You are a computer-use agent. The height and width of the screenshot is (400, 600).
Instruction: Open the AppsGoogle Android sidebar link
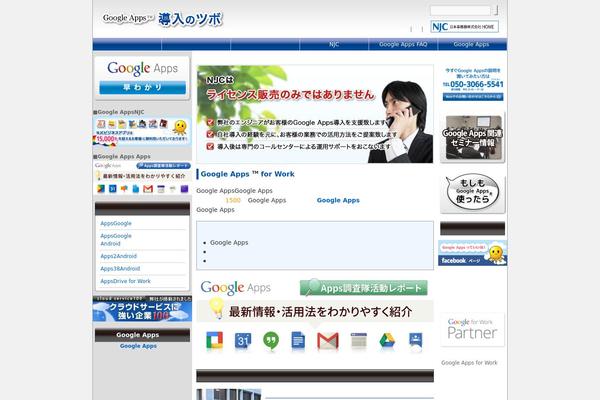[116, 240]
